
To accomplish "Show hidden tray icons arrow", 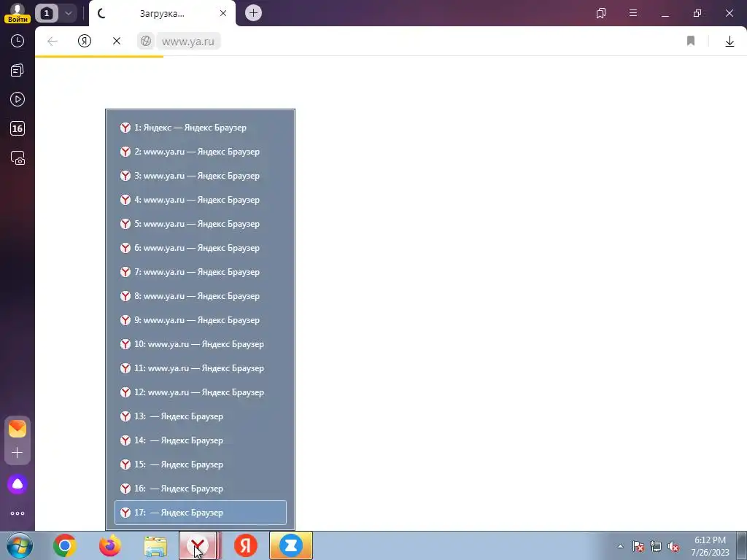I will coord(620,547).
